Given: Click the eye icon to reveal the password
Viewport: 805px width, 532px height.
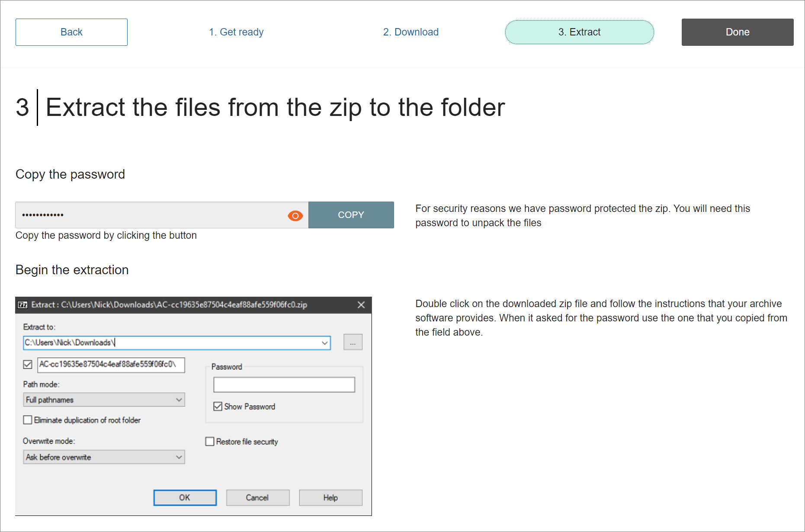Looking at the screenshot, I should tap(295, 215).
